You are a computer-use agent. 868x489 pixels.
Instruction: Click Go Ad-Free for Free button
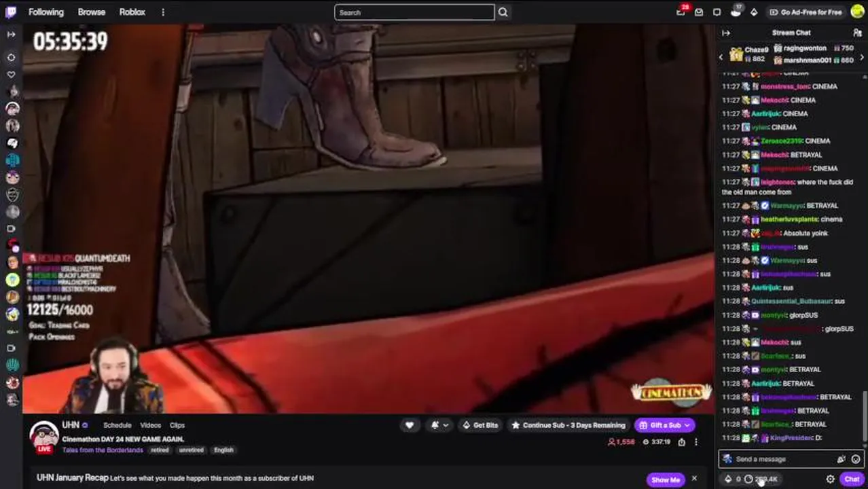806,12
